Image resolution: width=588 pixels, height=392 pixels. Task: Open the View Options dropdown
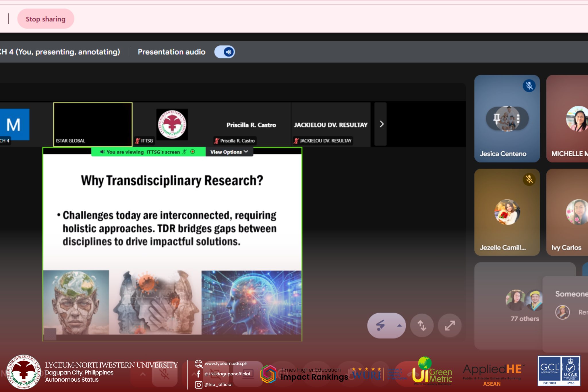tap(229, 152)
